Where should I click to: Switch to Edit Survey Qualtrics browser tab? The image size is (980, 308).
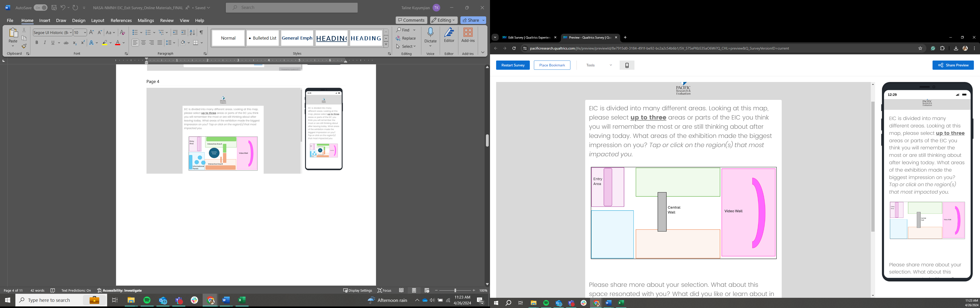point(529,37)
